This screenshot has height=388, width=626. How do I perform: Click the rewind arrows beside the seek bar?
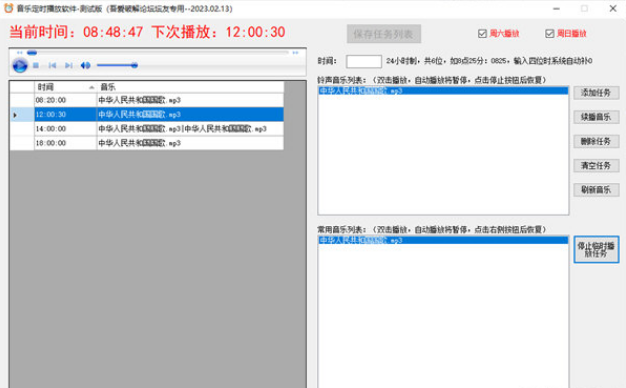[20, 53]
